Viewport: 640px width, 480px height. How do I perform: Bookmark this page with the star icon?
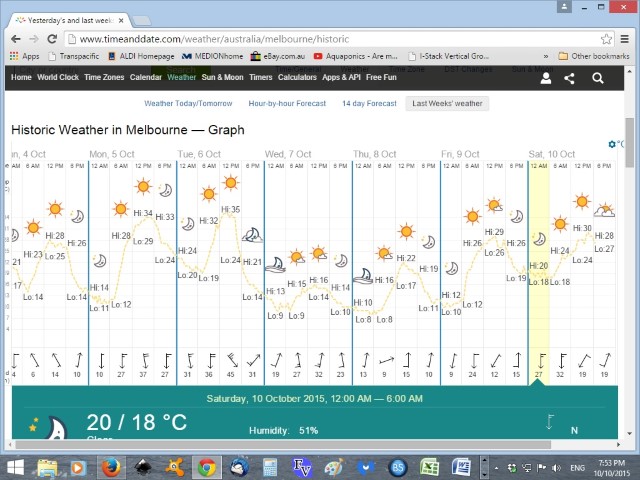coord(606,39)
